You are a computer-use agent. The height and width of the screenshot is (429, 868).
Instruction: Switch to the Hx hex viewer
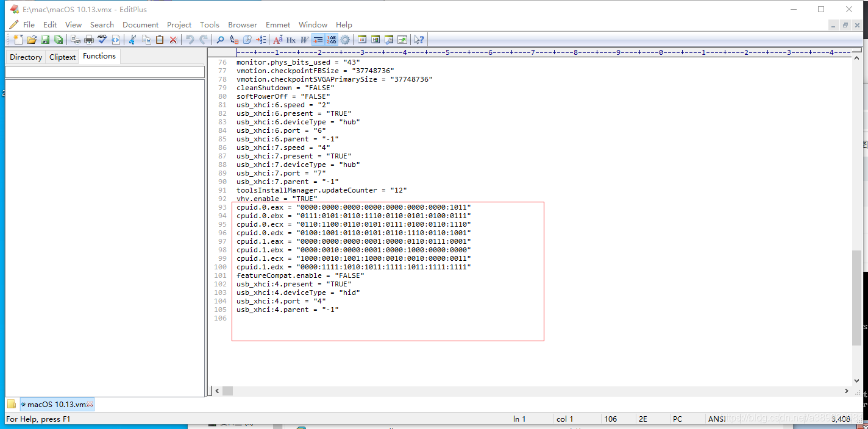pyautogui.click(x=291, y=40)
